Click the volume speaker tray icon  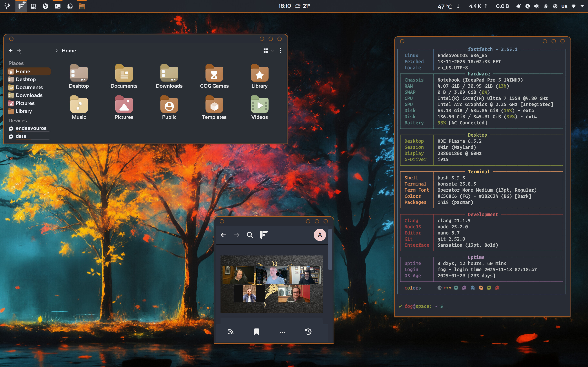tap(537, 6)
